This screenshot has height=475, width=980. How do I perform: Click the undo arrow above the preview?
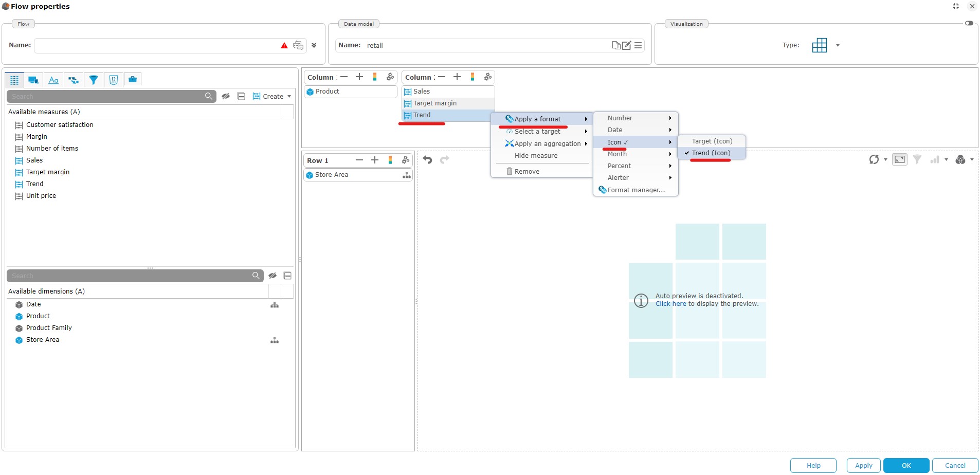(x=427, y=160)
